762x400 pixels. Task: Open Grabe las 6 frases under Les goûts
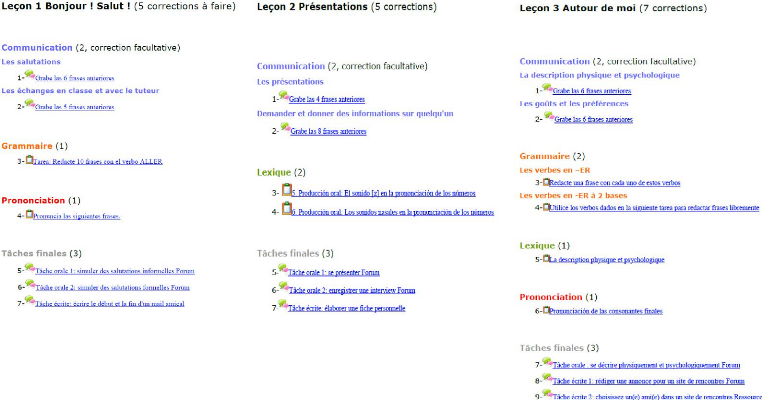coord(593,119)
